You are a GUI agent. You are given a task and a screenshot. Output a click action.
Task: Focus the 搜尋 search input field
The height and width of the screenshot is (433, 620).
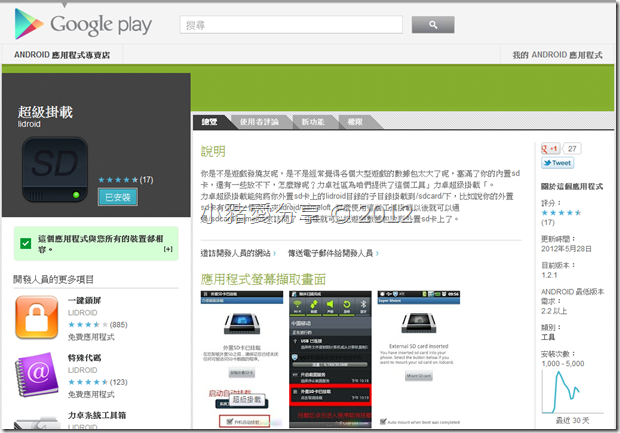pos(291,25)
